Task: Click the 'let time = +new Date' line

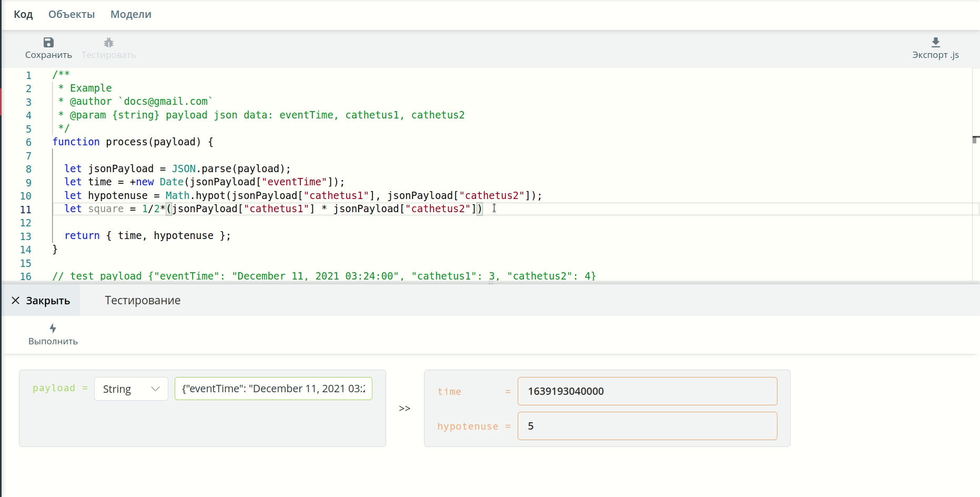Action: [204, 182]
